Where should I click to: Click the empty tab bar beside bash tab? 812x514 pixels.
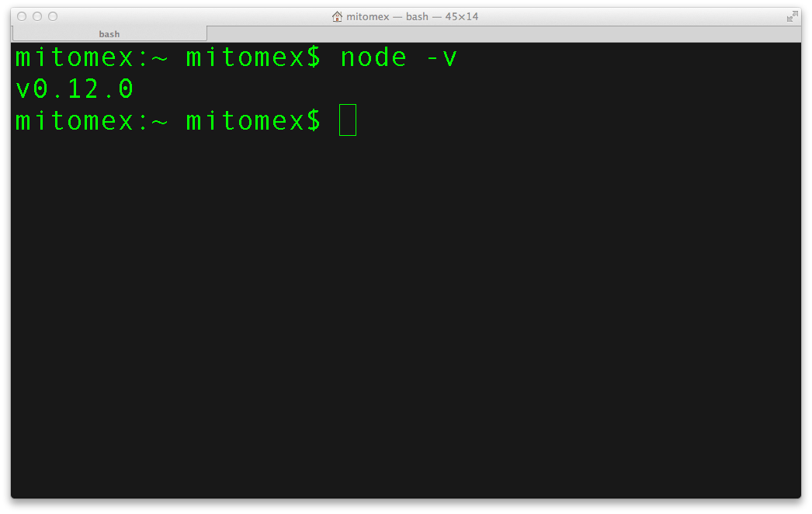[503, 33]
